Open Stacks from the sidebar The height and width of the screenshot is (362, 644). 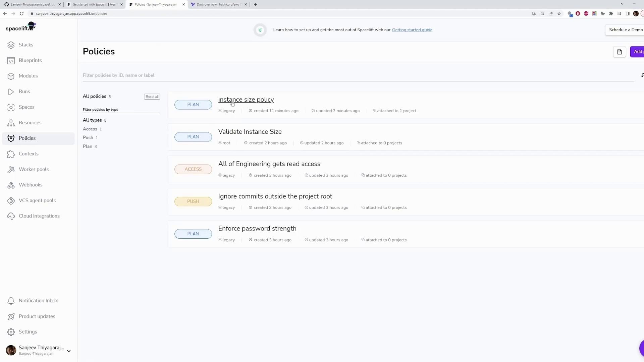[x=25, y=45]
